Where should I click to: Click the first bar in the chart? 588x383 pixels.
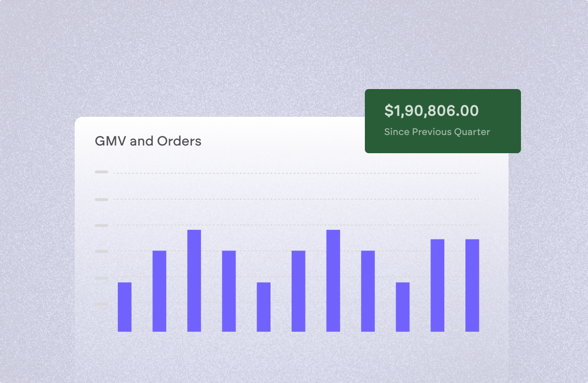coord(124,307)
